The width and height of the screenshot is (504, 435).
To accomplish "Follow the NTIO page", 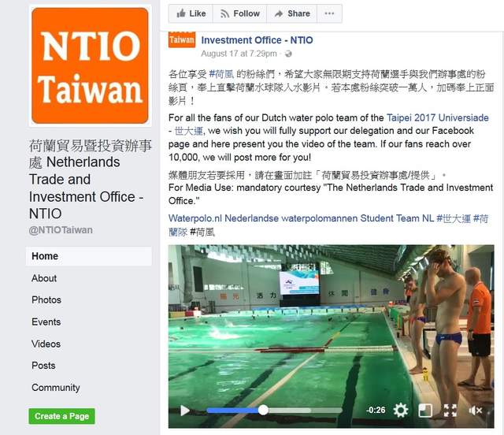I will click(x=239, y=13).
